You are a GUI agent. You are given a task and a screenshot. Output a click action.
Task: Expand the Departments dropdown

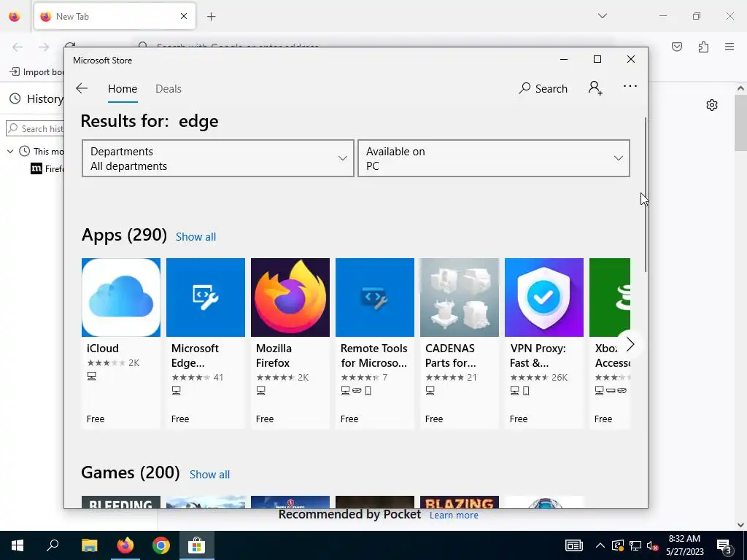click(x=217, y=158)
